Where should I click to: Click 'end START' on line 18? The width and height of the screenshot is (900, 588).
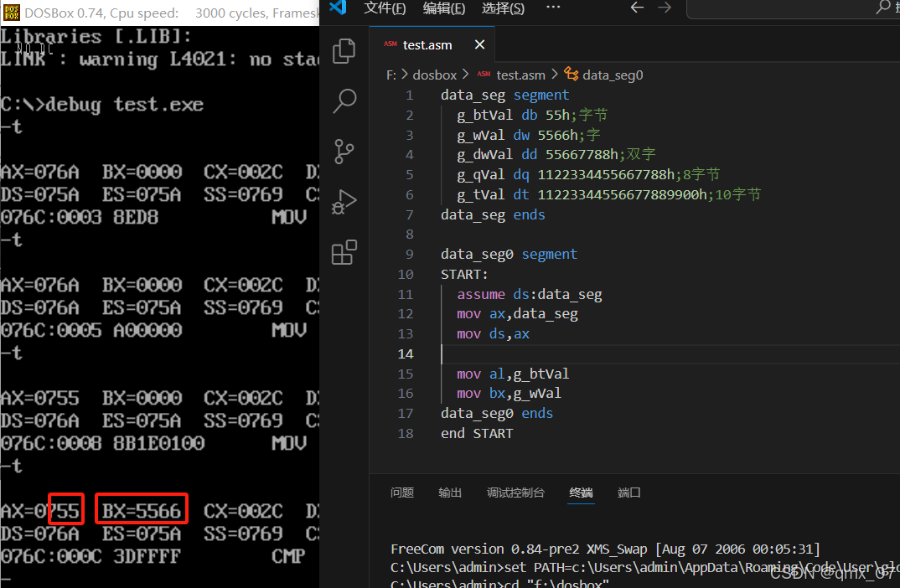pos(477,434)
